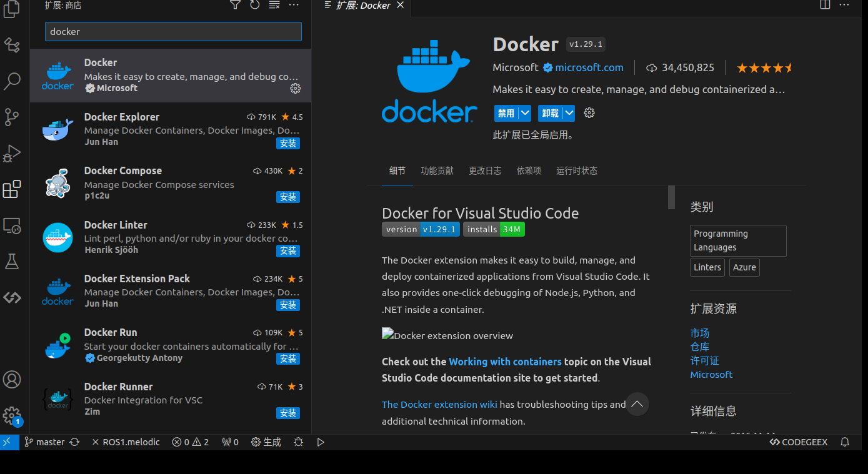Open CODEGEEX status bar entry

click(x=799, y=442)
